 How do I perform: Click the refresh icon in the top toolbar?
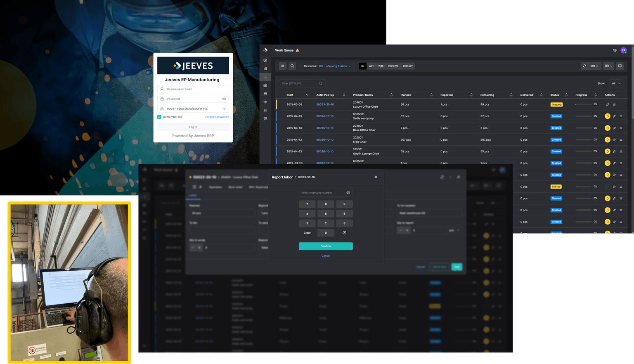(x=584, y=66)
